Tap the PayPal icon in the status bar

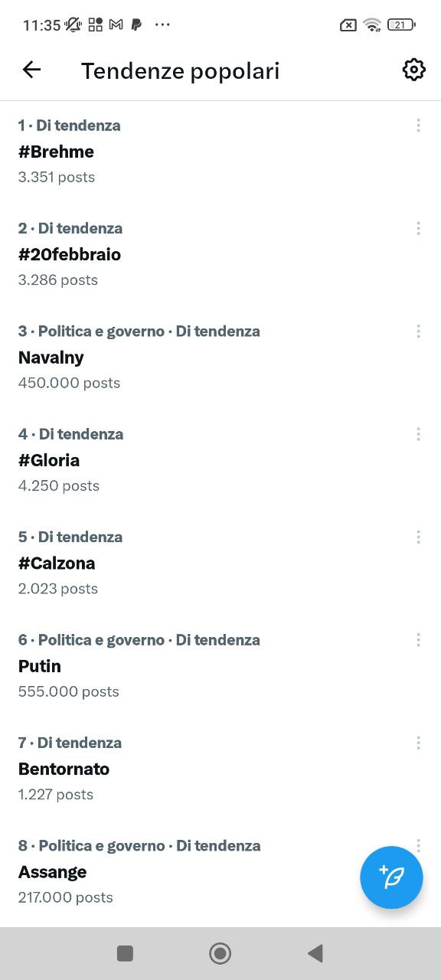click(x=138, y=24)
